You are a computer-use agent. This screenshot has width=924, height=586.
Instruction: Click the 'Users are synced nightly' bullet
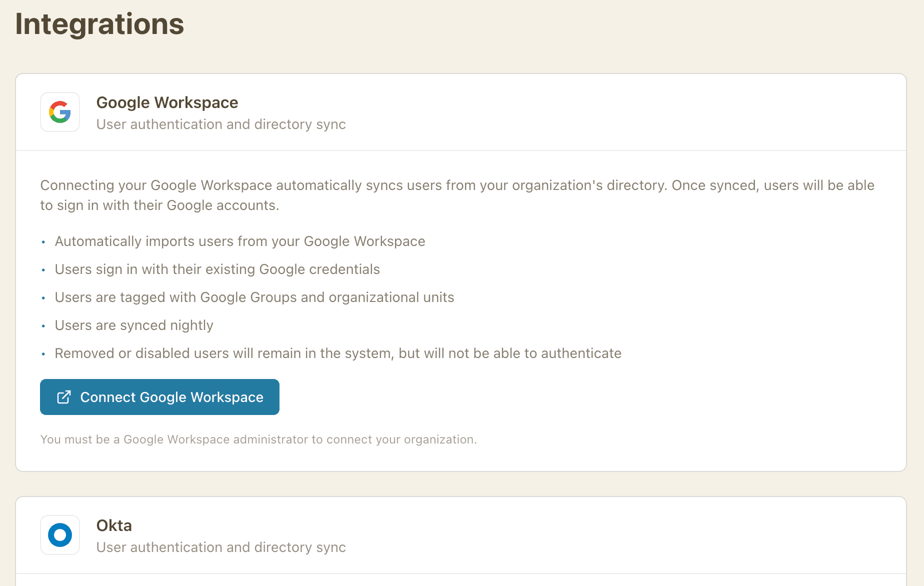point(134,325)
